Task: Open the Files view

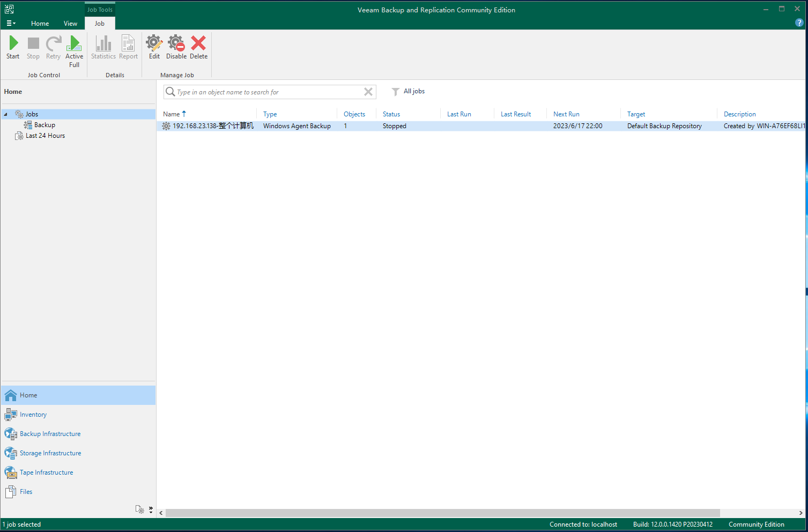Action: (78, 492)
